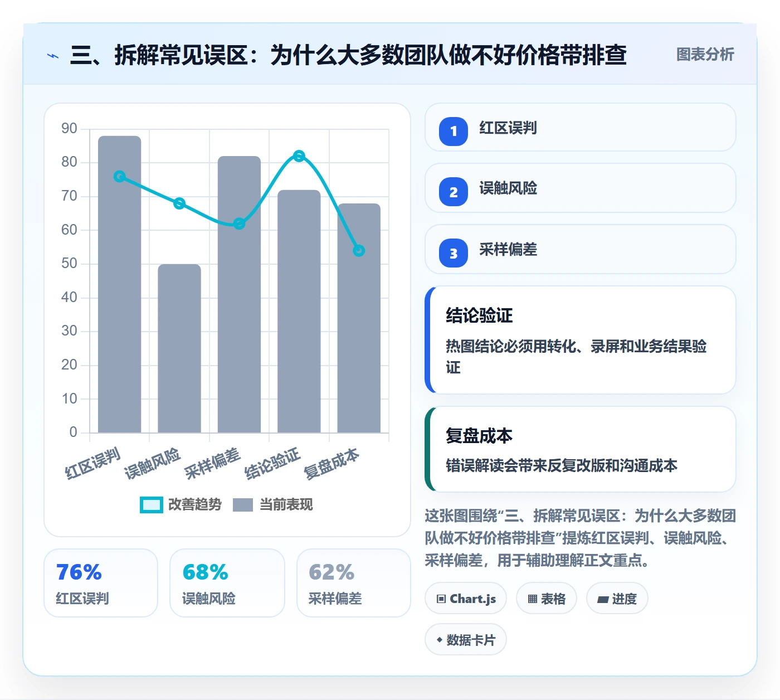
Task: Click the number 1 badge beside 红区误判
Action: point(454,131)
